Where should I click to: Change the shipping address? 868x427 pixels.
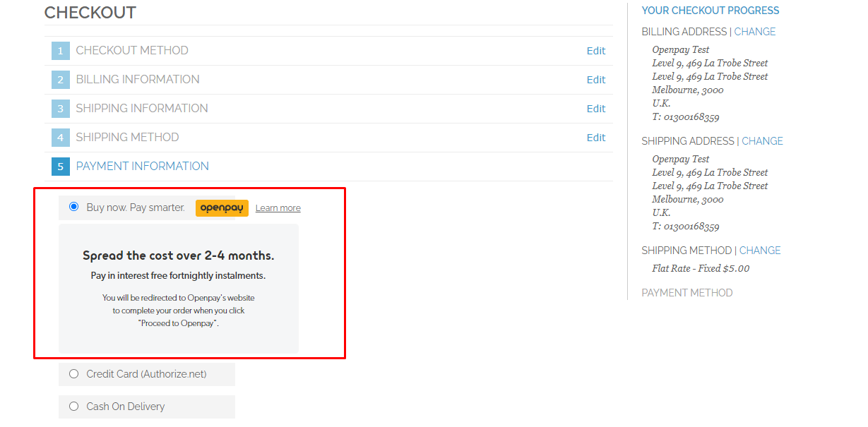pyautogui.click(x=762, y=141)
